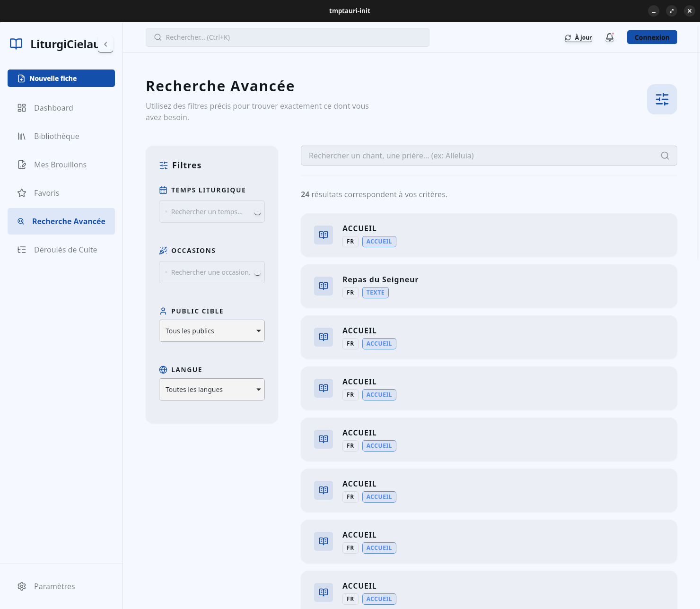Toggle the filters panel slider icon
The height and width of the screenshot is (609, 700).
662,99
